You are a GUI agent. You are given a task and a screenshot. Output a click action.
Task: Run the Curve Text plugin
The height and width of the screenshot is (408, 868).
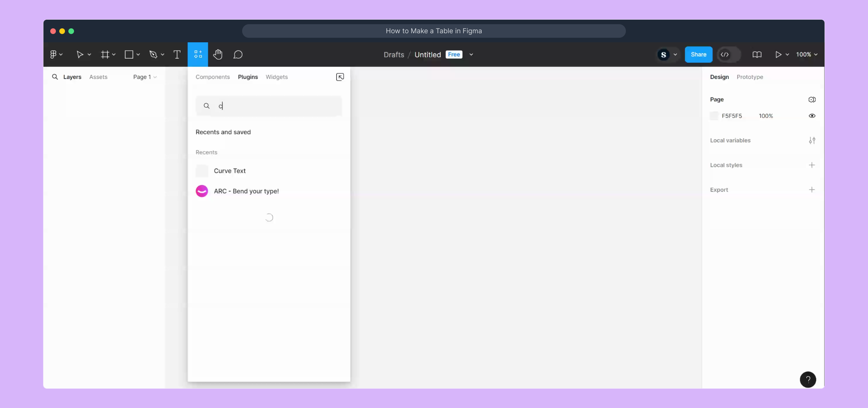(230, 171)
